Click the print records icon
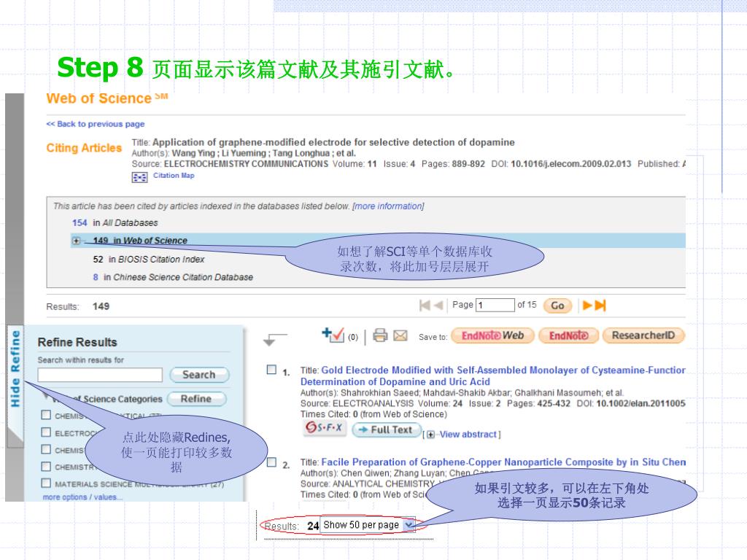The width and height of the screenshot is (747, 560). click(x=380, y=335)
